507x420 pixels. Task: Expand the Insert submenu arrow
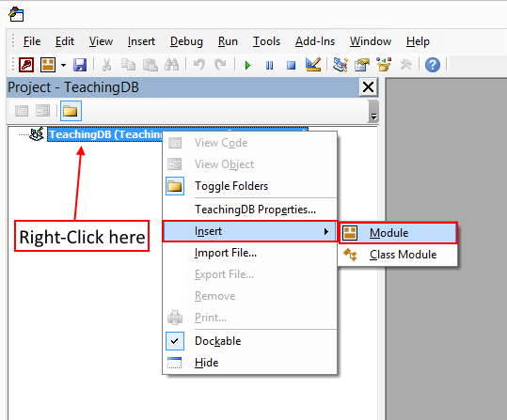pyautogui.click(x=326, y=231)
